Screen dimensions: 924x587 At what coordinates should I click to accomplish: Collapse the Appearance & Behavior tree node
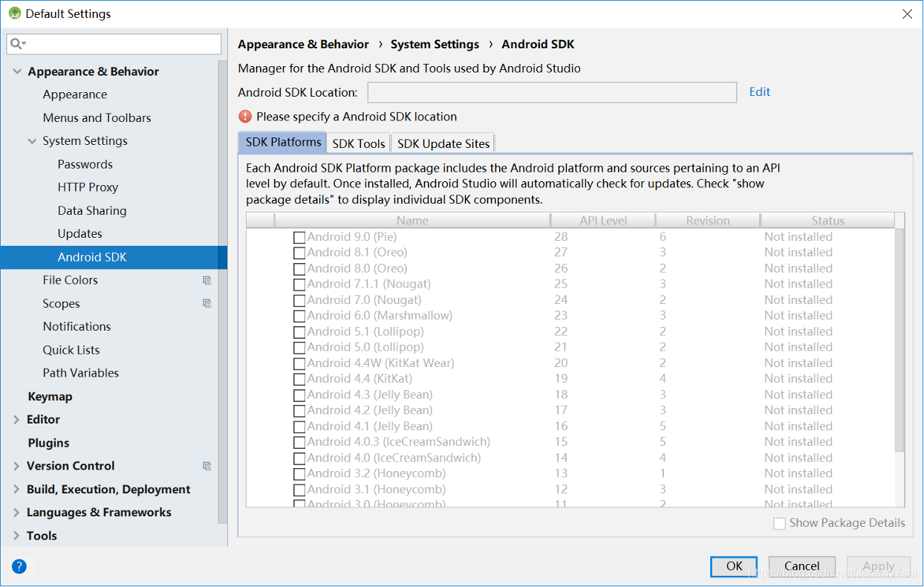point(16,71)
